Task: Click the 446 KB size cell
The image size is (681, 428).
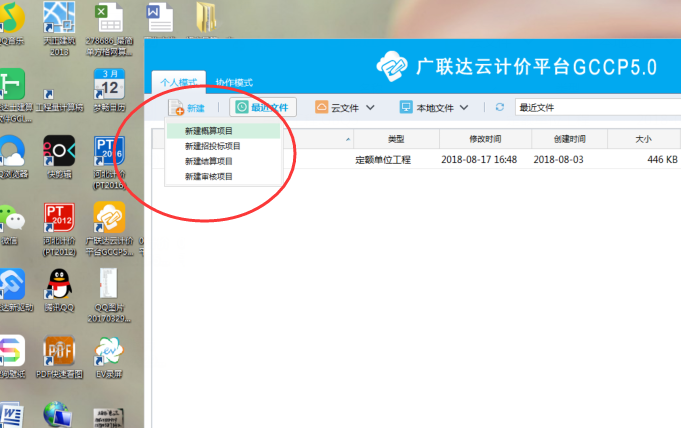Action: click(662, 159)
